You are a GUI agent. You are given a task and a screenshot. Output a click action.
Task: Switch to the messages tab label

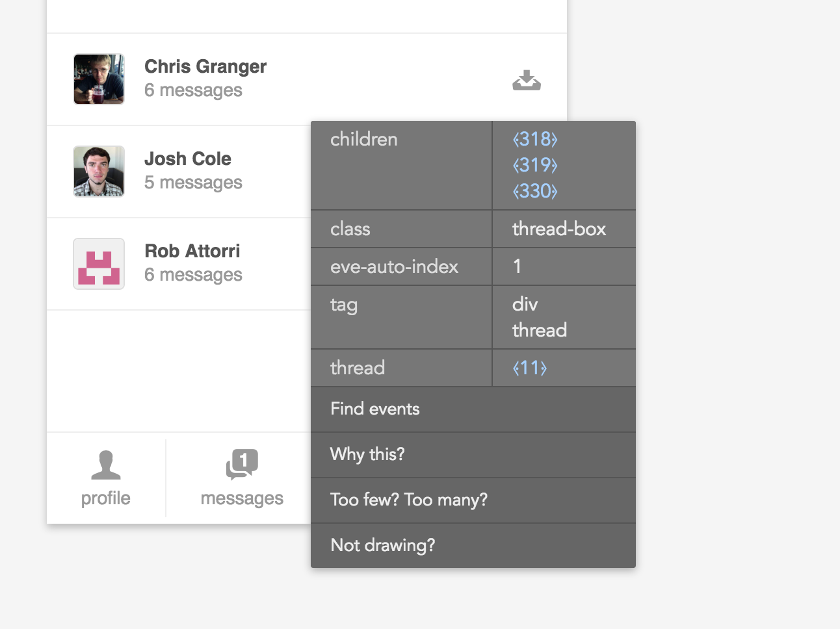[242, 498]
